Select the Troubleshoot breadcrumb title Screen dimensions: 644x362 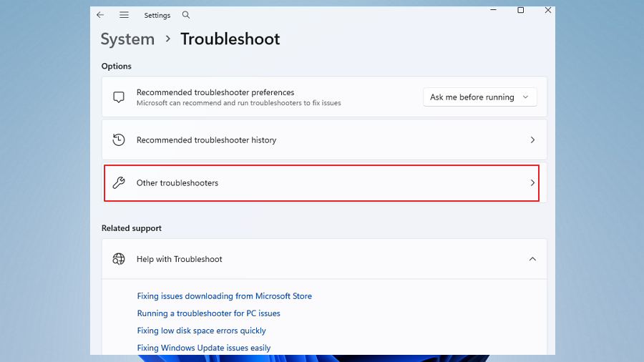(230, 39)
